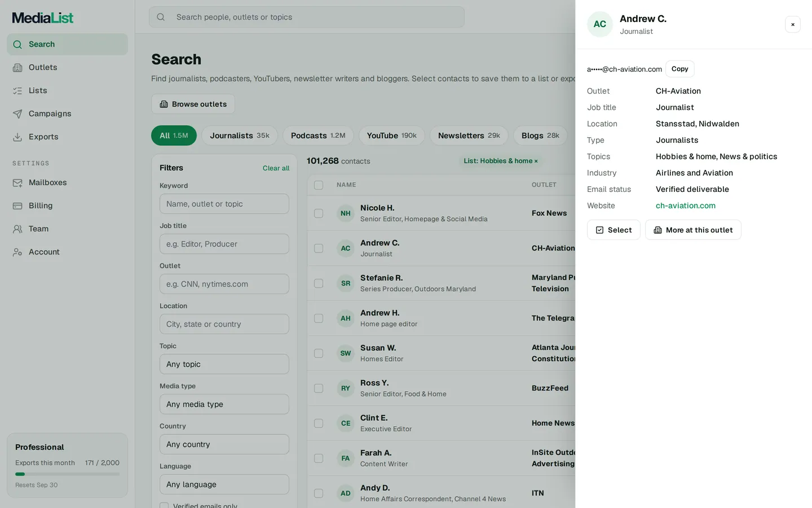Select the YouTube 190k tab
This screenshot has width=812, height=508.
392,135
